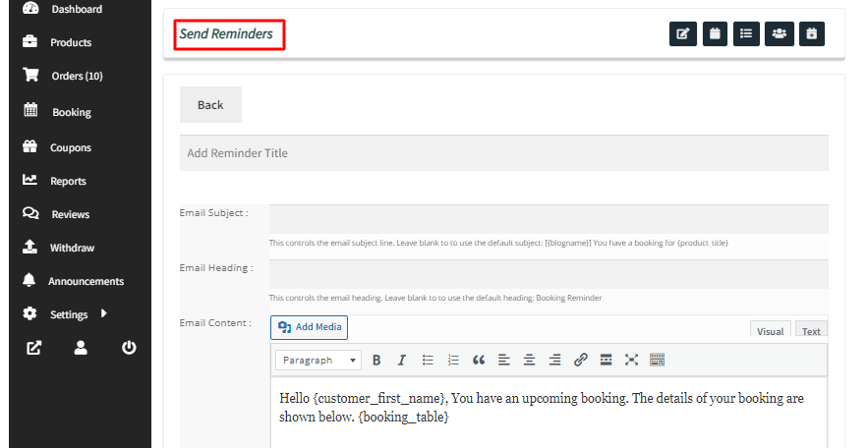Click the Send Reminders page title
This screenshot has height=448, width=868.
(x=226, y=33)
